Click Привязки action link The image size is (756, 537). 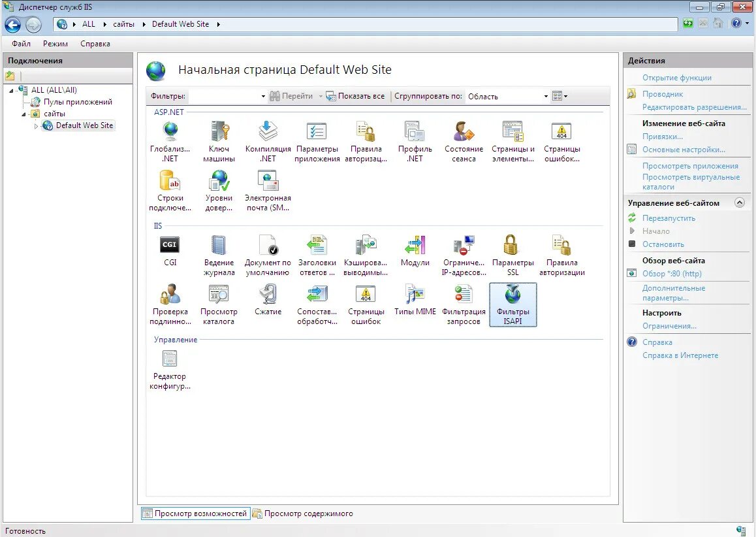tap(663, 137)
